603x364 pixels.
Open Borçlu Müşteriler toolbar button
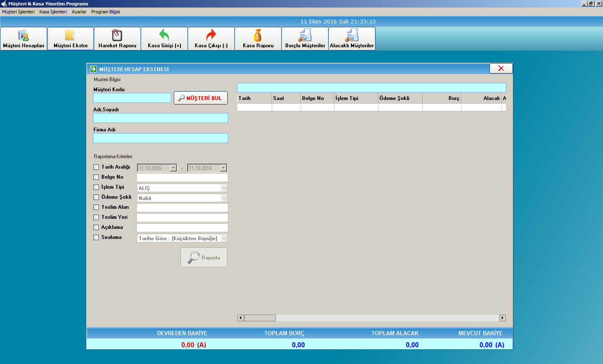pyautogui.click(x=305, y=38)
